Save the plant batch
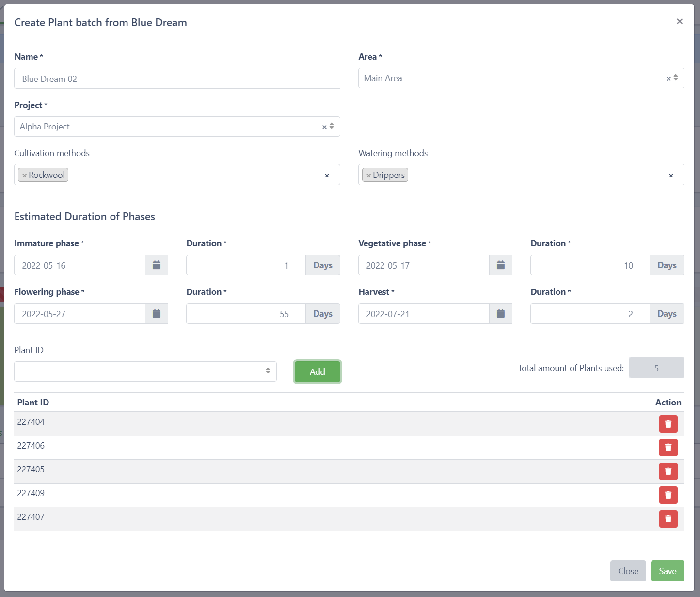The image size is (700, 597). pos(667,571)
